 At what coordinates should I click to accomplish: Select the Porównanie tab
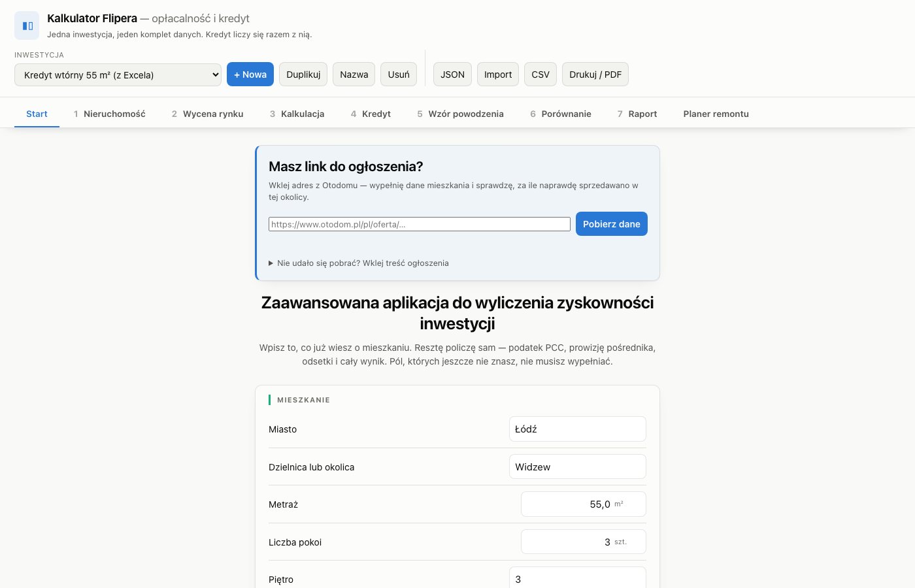561,114
